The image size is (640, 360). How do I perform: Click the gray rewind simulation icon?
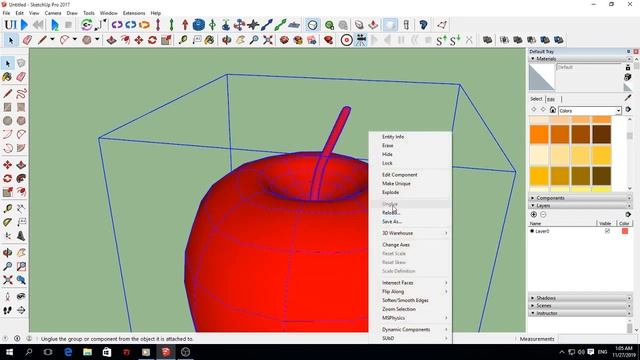click(x=38, y=25)
